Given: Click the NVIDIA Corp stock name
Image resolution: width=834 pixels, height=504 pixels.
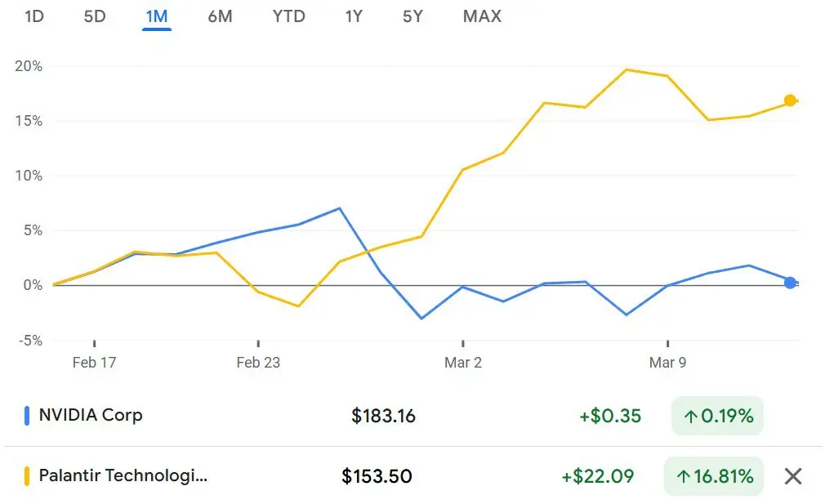Looking at the screenshot, I should pos(91,415).
